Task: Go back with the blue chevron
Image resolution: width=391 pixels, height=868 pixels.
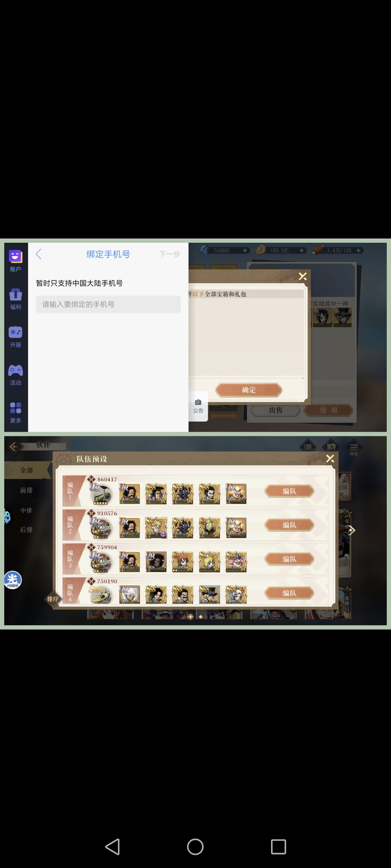Action: [x=39, y=254]
